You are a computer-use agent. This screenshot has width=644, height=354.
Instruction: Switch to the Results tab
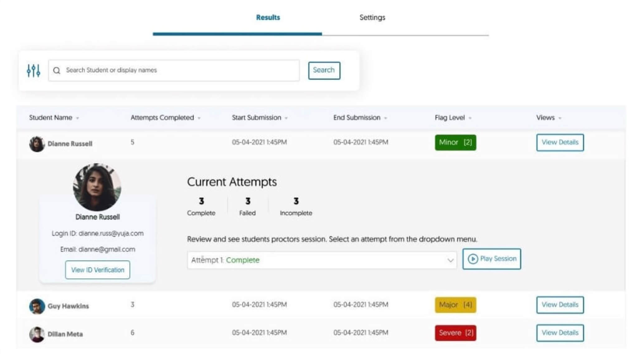tap(268, 17)
